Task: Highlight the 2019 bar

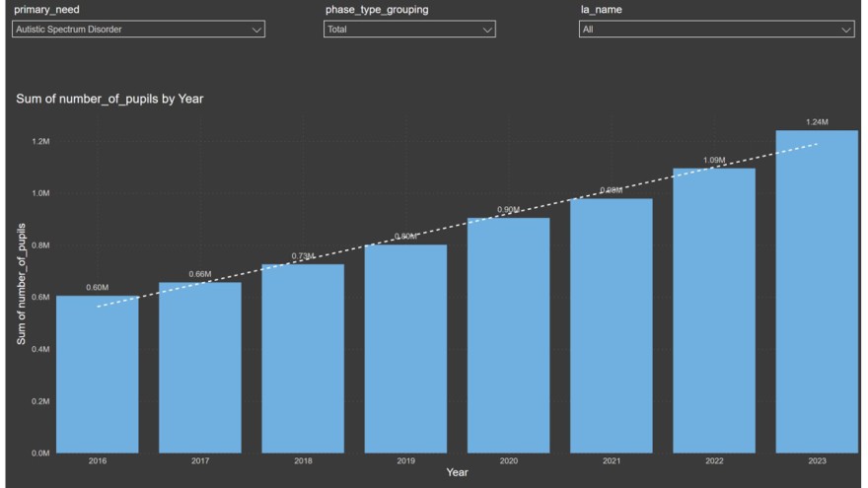Action: click(x=405, y=350)
